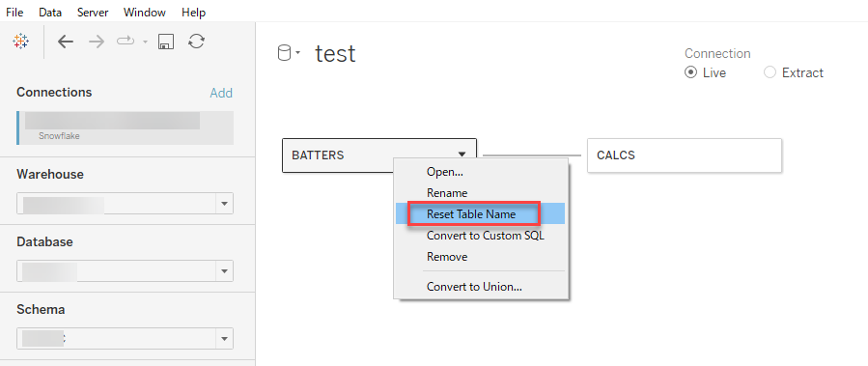Open the Database dropdown list
868x366 pixels.
coord(224,271)
